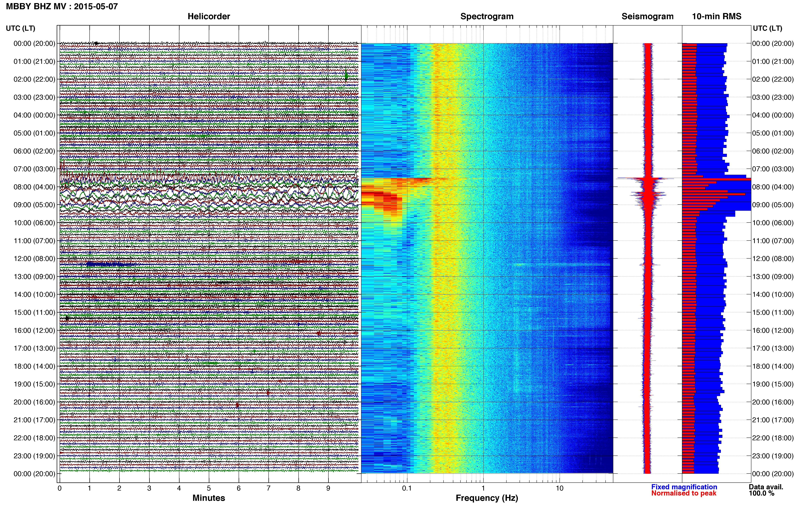The height and width of the screenshot is (508, 812).
Task: Click the left 16:00 (12:00) time label
Action: tap(34, 331)
